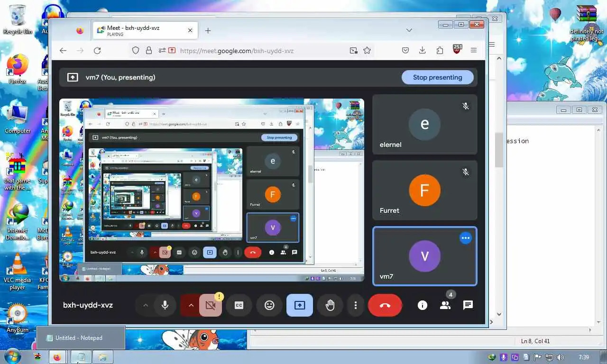Bookmark this page with the star
This screenshot has width=607, height=364.
367,50
